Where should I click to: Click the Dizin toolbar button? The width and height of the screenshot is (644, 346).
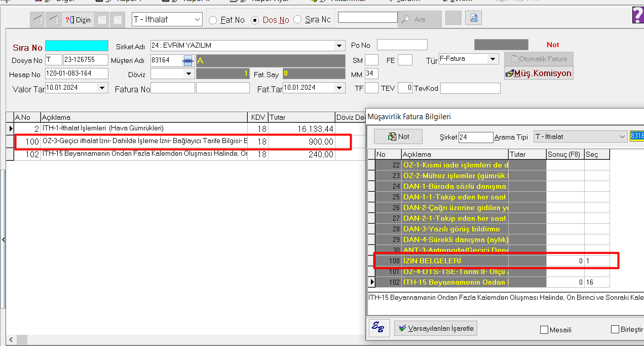78,20
